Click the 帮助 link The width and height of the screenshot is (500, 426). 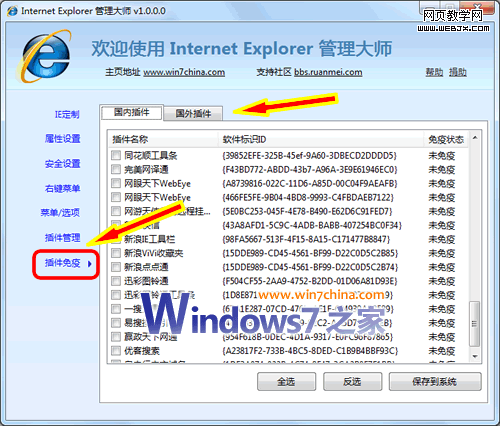coord(434,72)
